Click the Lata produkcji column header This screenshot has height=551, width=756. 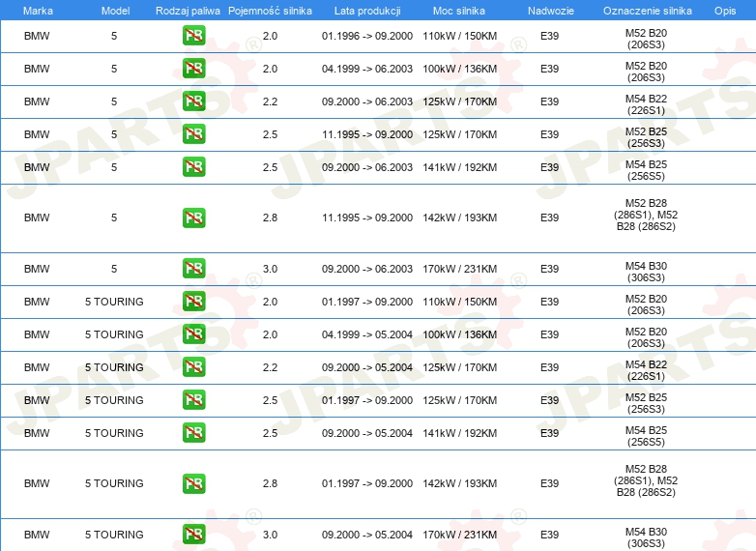[x=367, y=11]
